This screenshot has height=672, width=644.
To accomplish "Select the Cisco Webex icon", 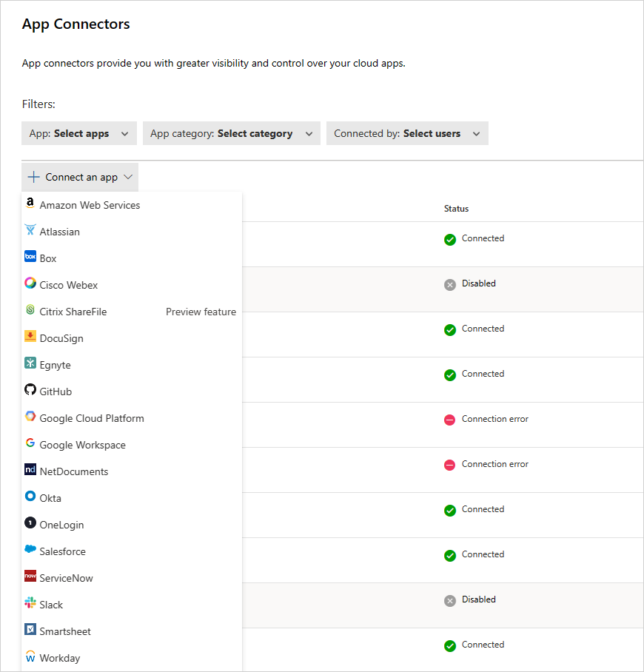I will tap(30, 284).
